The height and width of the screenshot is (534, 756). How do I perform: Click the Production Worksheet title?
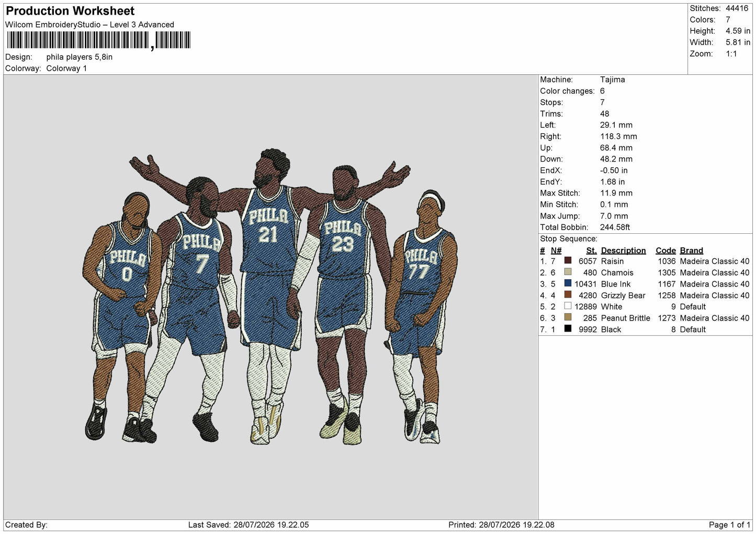pyautogui.click(x=70, y=10)
